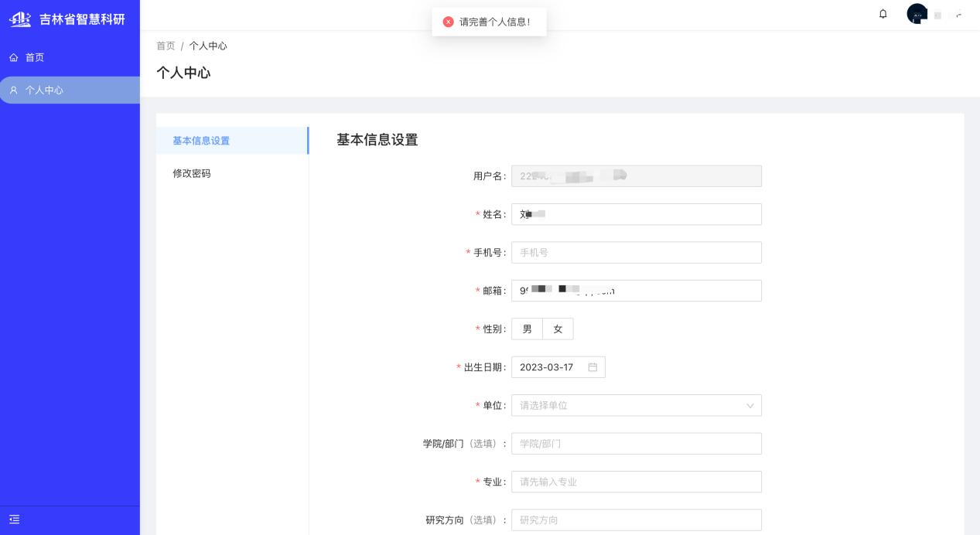Open the user avatar menu
The height and width of the screenshot is (535, 980).
tap(917, 14)
